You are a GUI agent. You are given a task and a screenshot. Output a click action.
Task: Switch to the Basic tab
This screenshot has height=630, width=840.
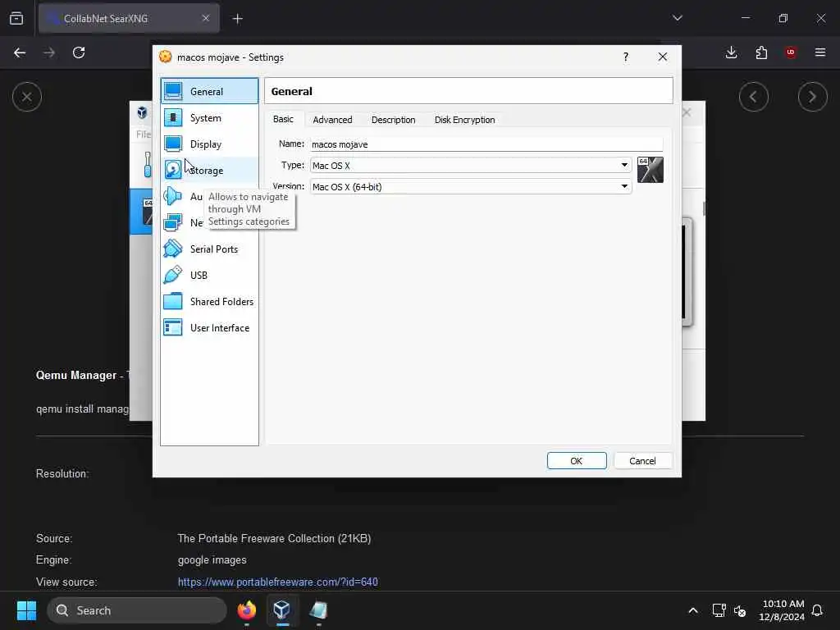pos(283,120)
